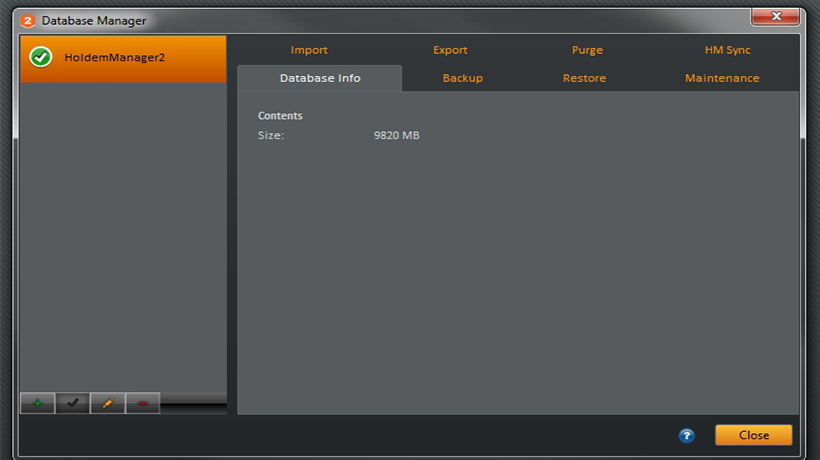The image size is (820, 460).
Task: Click the 9820 MB size value
Action: tap(396, 135)
